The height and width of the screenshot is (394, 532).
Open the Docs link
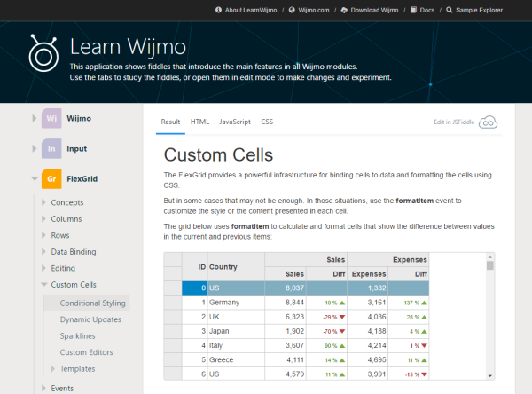427,10
